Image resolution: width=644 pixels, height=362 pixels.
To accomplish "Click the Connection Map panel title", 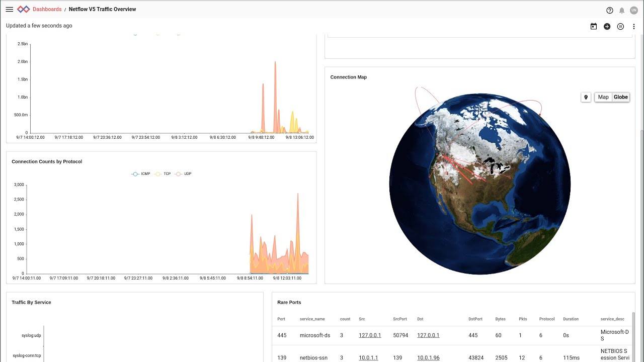I will coord(349,77).
